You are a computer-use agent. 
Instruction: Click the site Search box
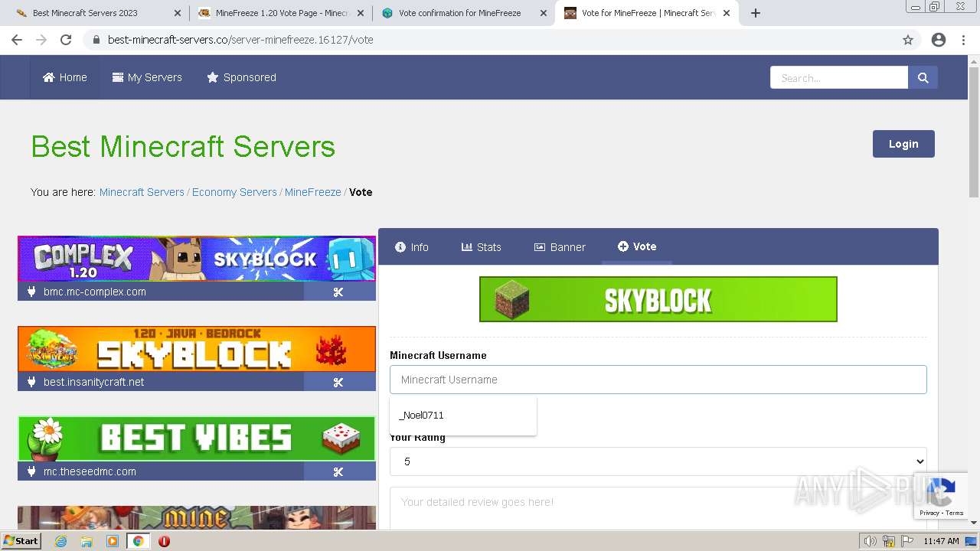tap(839, 77)
